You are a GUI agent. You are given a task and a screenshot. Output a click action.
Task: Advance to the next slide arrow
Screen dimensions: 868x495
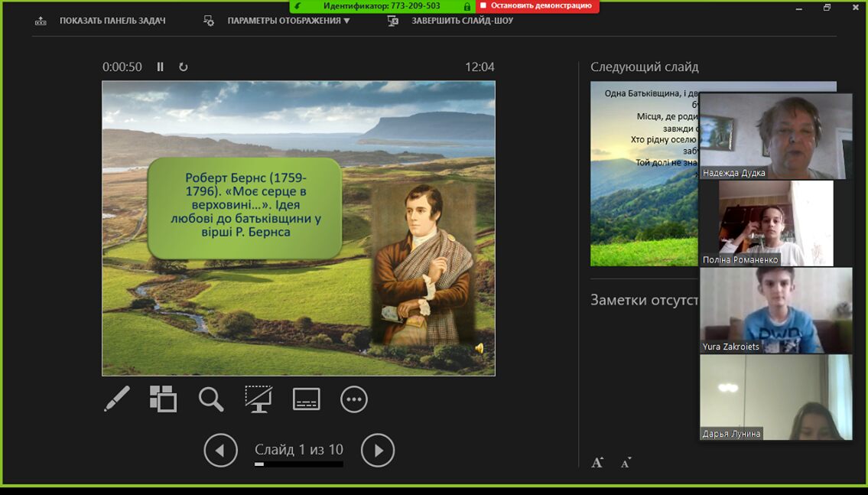(x=378, y=450)
